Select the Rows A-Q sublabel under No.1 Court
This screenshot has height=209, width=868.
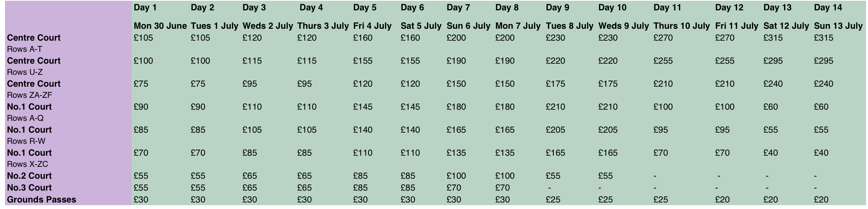tap(25, 118)
